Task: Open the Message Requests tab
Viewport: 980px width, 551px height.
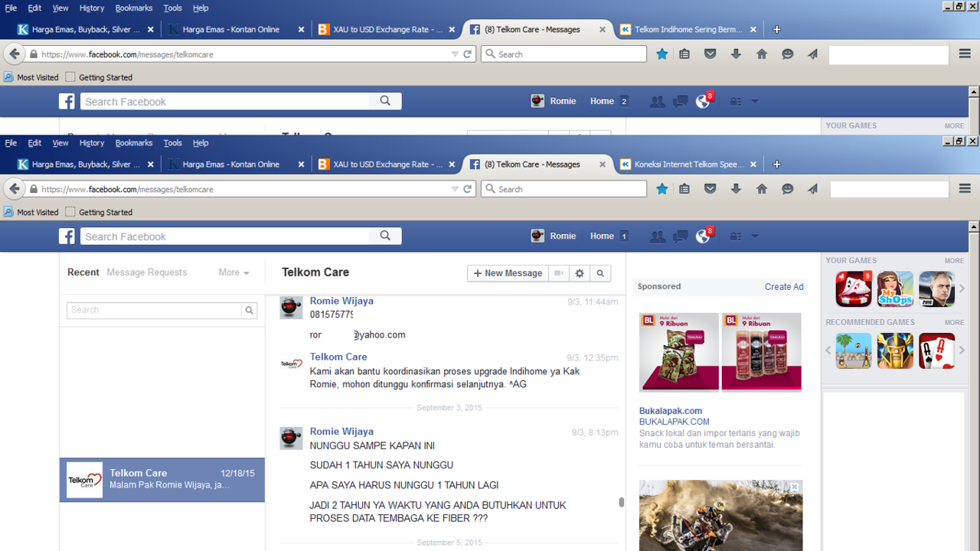Action: pos(147,272)
